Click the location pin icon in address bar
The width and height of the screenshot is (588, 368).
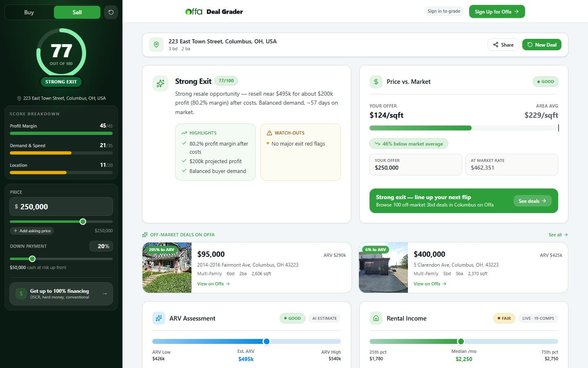[x=156, y=45]
